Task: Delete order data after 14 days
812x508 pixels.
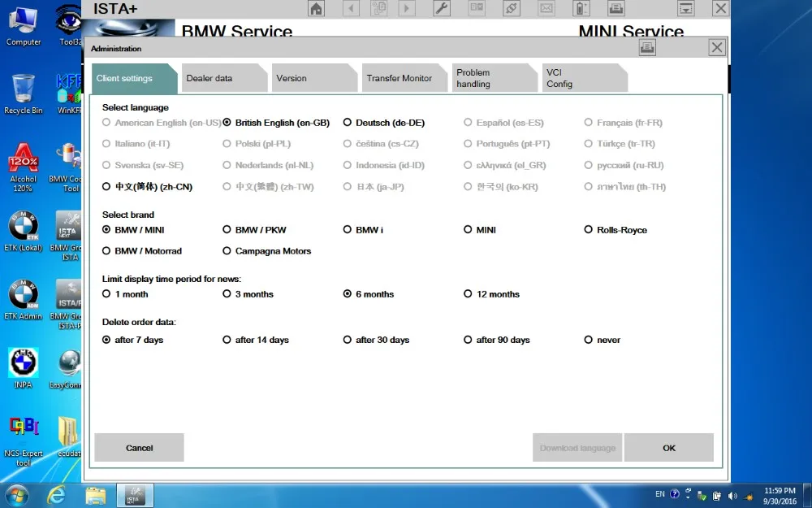Action: pyautogui.click(x=256, y=340)
